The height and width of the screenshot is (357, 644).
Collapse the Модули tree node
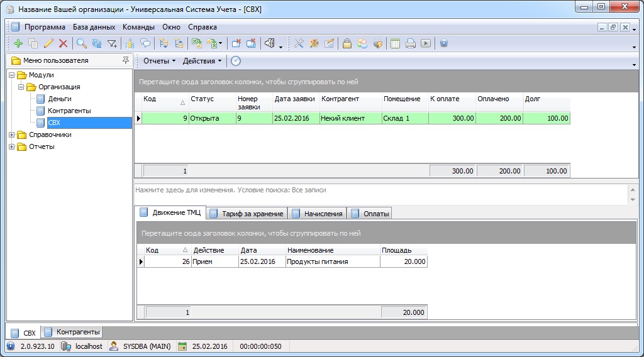(12, 75)
